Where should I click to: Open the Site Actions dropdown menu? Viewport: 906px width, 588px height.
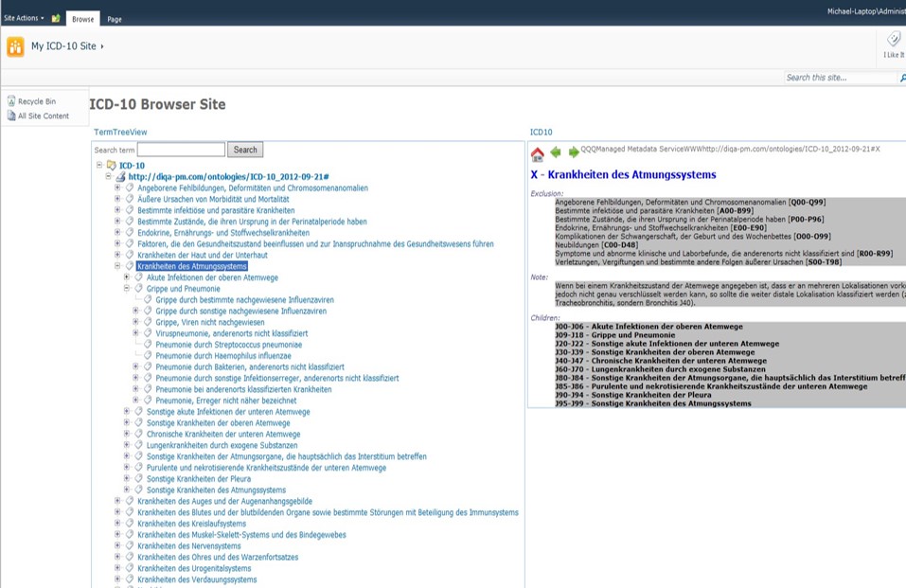[x=24, y=18]
